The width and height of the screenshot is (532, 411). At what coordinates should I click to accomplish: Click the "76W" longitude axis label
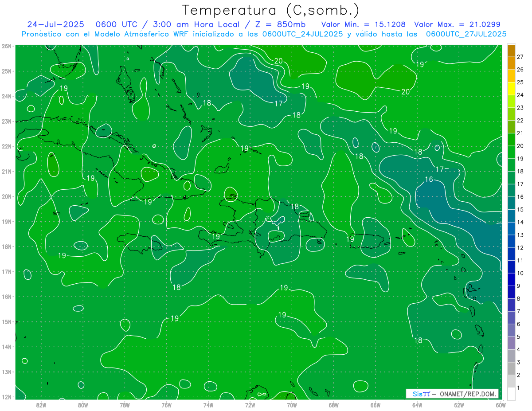167,405
